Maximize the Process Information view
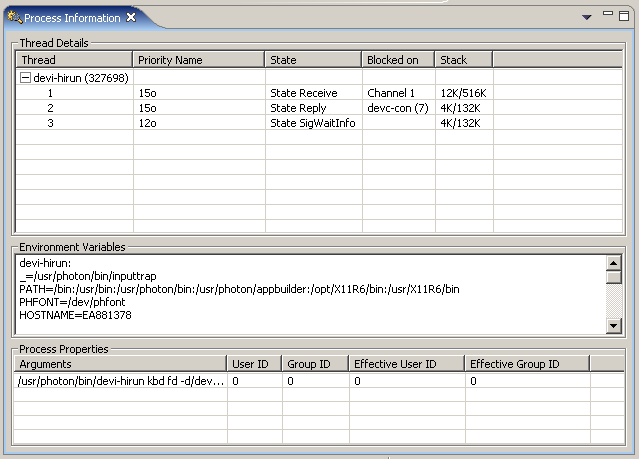 (x=625, y=16)
